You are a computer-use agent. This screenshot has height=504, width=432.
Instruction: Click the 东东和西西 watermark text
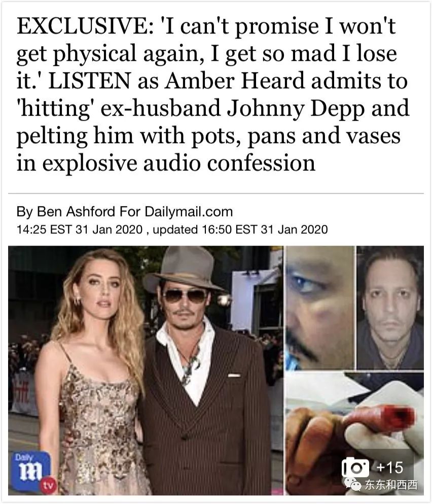391,485
